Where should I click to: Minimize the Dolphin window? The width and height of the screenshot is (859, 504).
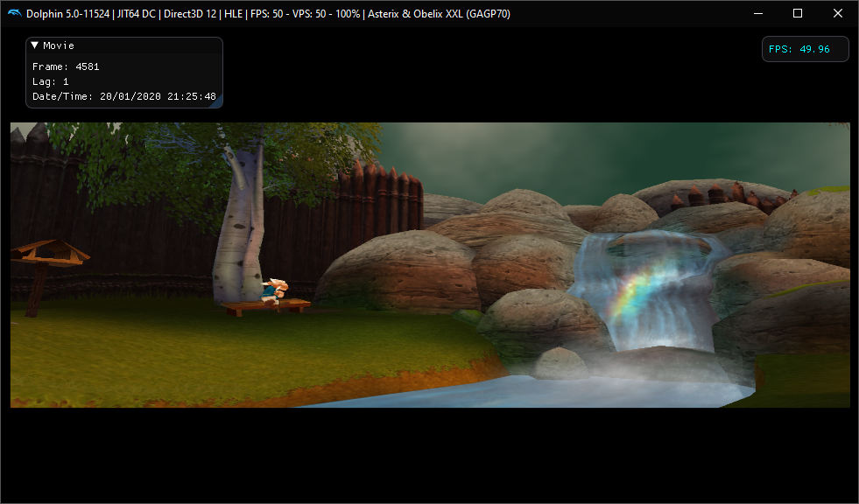[x=758, y=14]
